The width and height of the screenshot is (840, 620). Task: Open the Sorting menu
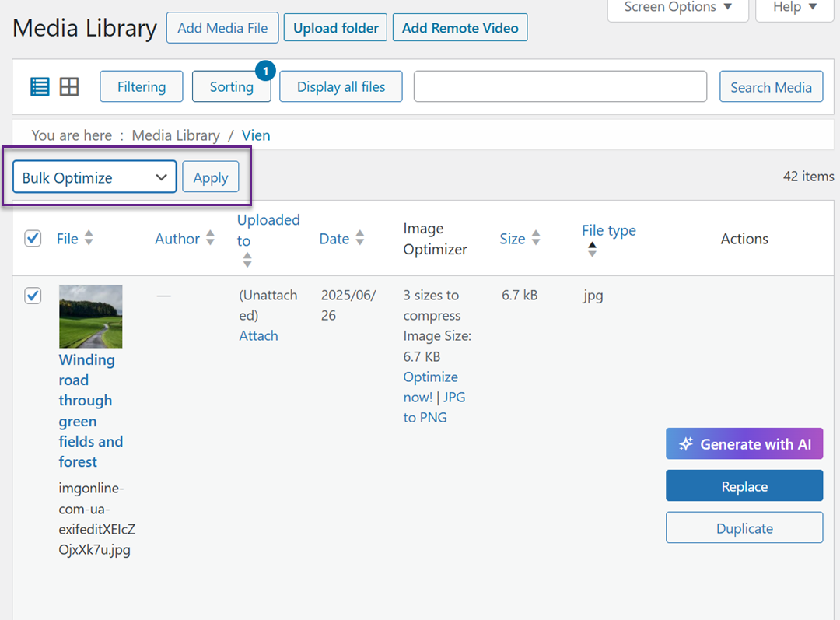click(x=231, y=86)
